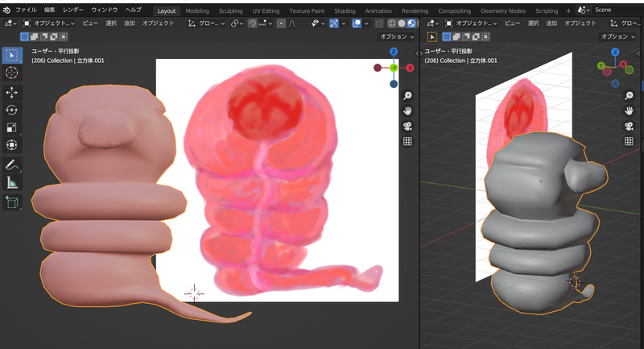Open the 編集 menu

pos(50,10)
